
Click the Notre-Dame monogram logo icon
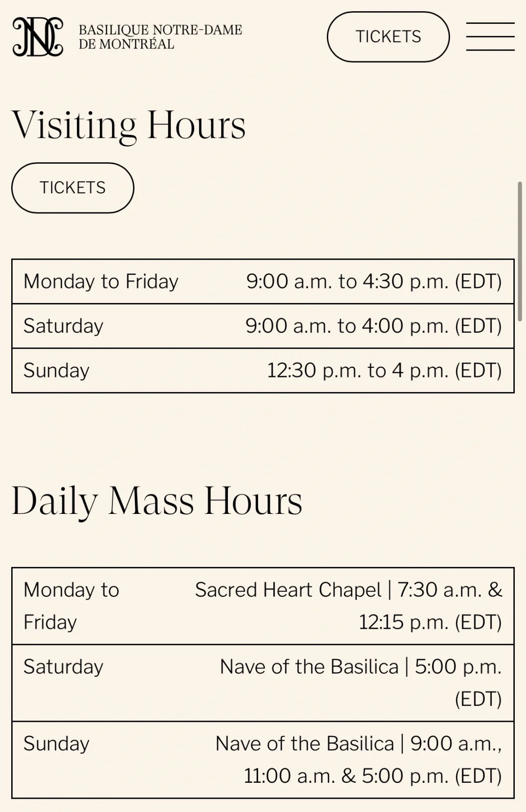[x=38, y=37]
